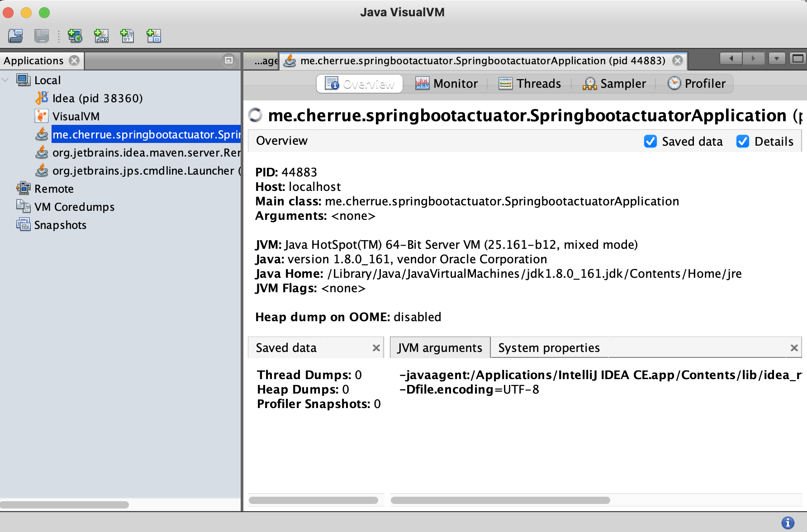The height and width of the screenshot is (532, 807).
Task: Click the 'Host: localhost' line
Action: coord(298,187)
